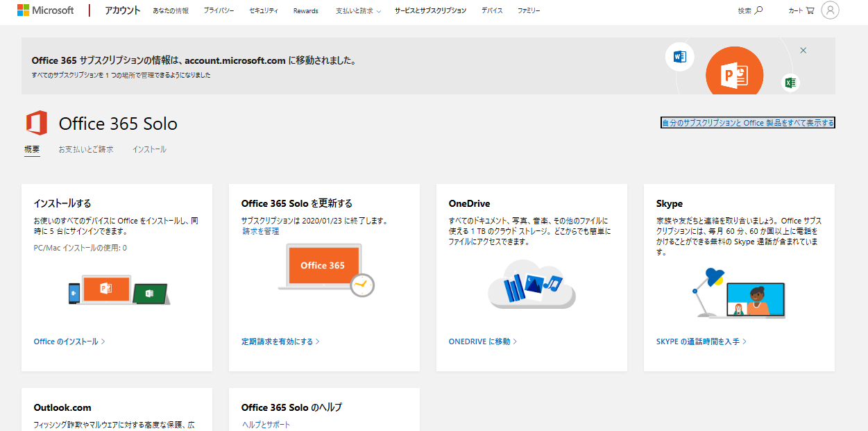The height and width of the screenshot is (431, 868).
Task: Click the devices illustration in インストールする card
Action: tap(119, 289)
